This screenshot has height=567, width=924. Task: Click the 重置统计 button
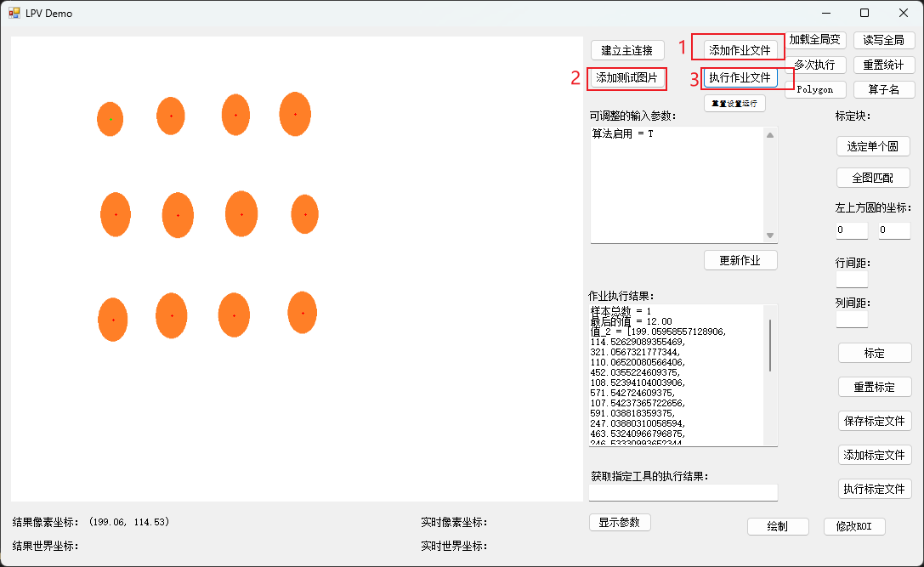(x=884, y=65)
